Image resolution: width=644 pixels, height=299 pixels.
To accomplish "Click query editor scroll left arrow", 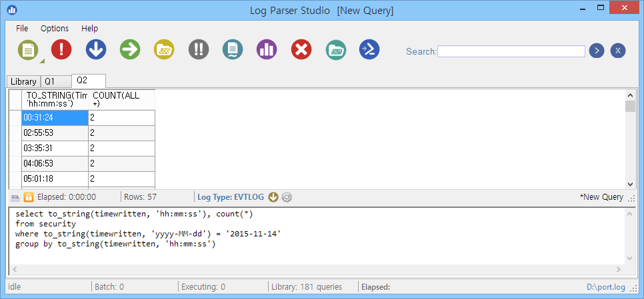I will coord(15,270).
